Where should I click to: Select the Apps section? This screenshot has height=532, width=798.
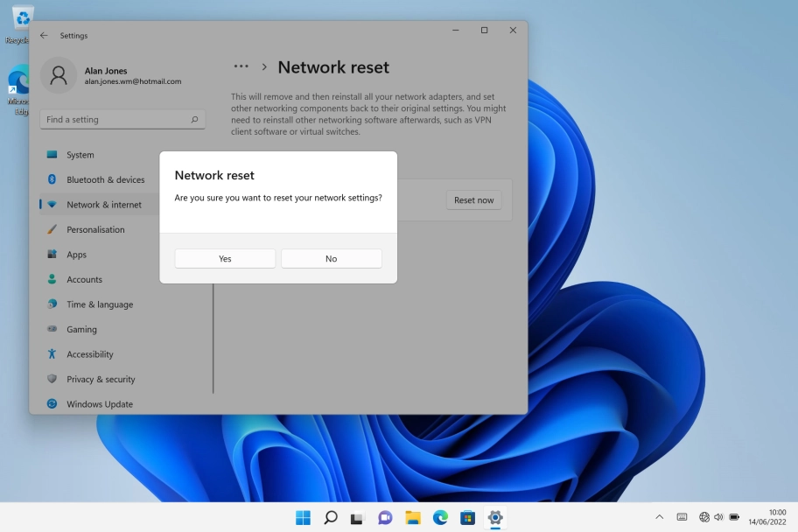tap(54, 255)
